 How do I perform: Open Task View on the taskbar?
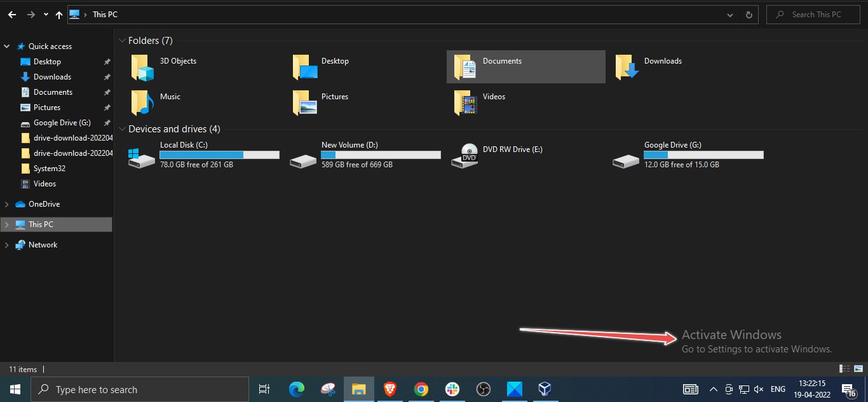click(264, 389)
